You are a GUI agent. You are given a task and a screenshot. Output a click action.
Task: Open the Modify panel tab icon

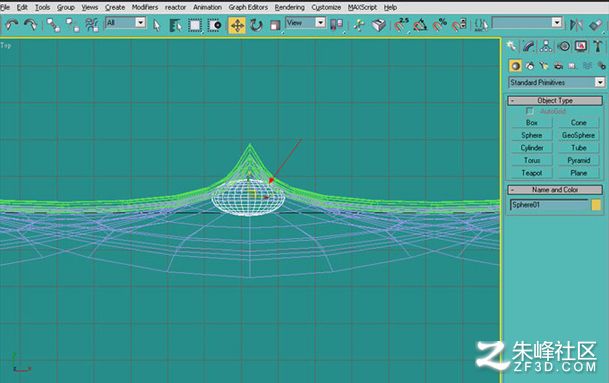tap(529, 47)
